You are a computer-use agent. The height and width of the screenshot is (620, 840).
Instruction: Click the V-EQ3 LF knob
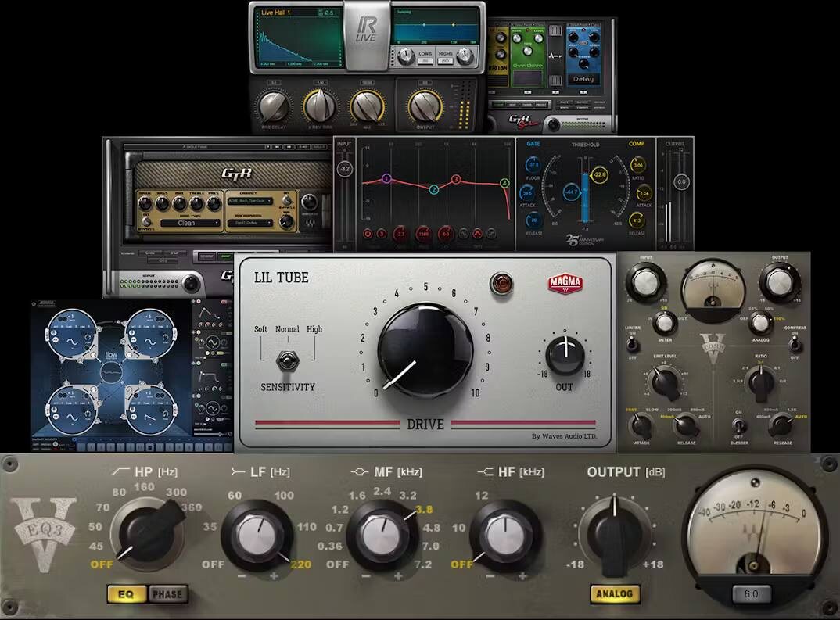coord(256,536)
